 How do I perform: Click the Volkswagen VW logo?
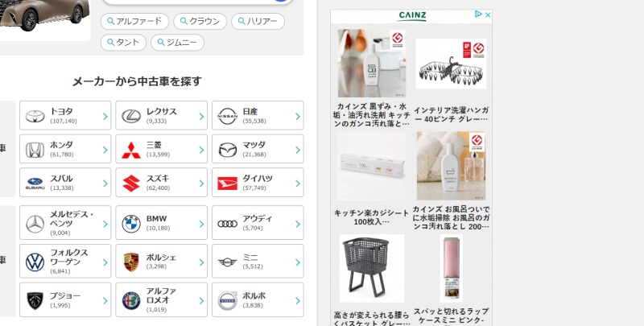pos(35,262)
